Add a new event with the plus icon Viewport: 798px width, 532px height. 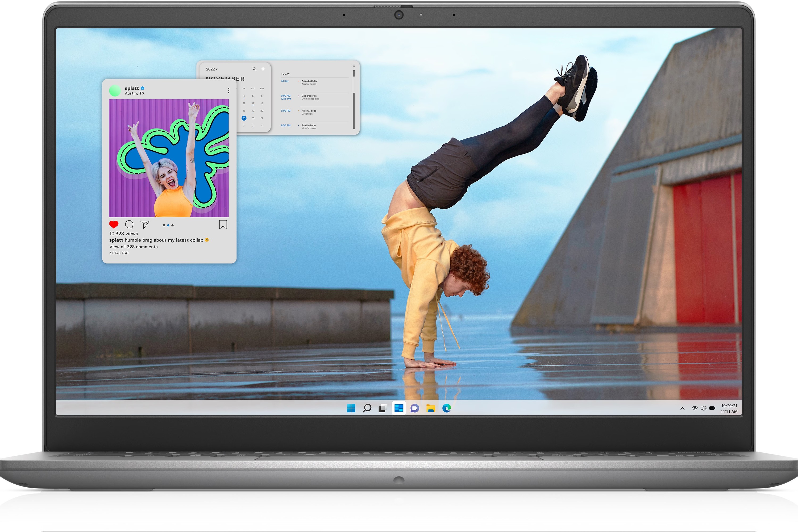click(263, 69)
